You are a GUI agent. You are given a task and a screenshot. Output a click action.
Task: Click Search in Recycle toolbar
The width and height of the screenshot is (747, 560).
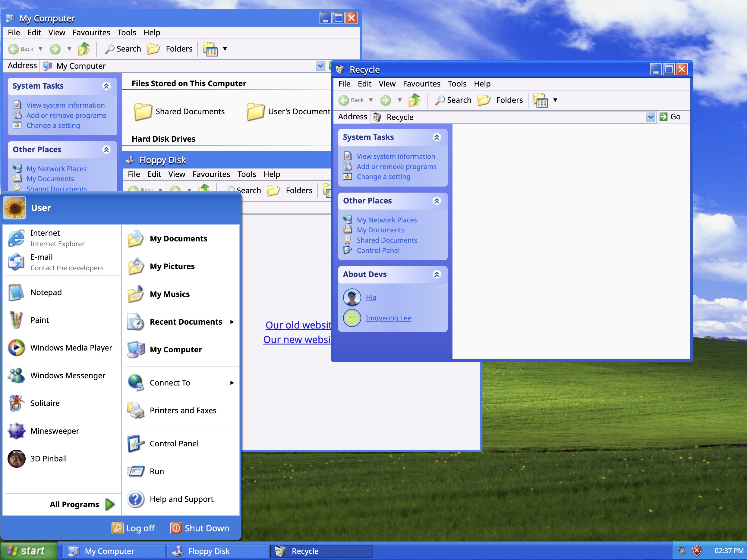click(453, 100)
